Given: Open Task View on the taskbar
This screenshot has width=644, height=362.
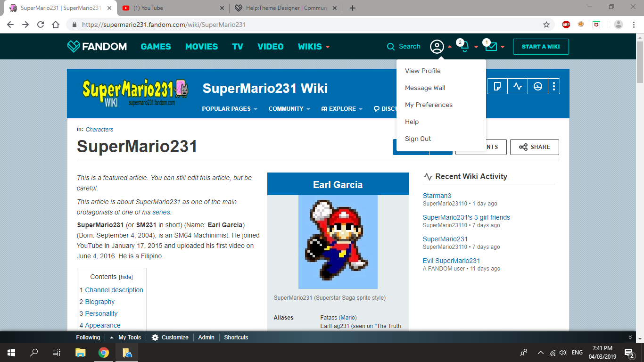Looking at the screenshot, I should click(57, 352).
